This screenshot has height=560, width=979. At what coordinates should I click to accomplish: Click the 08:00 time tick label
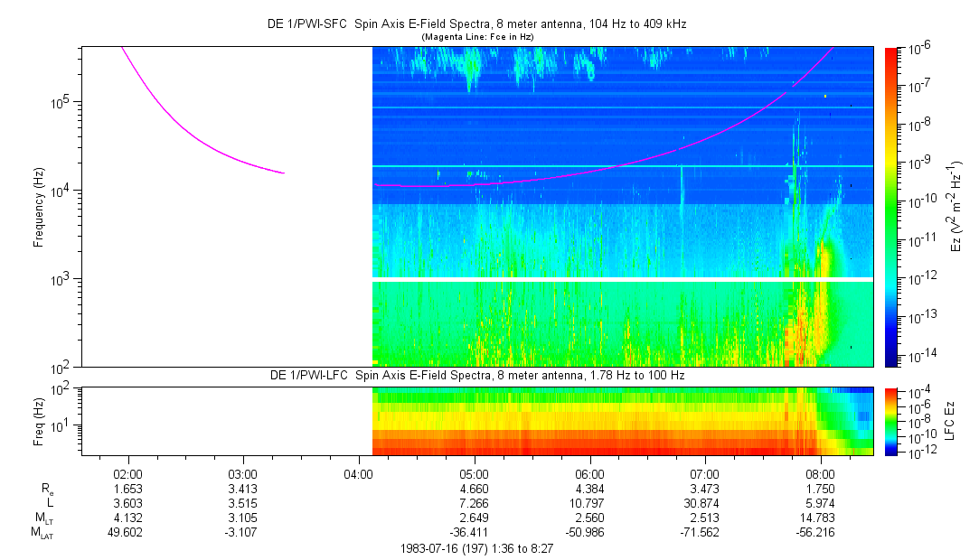pyautogui.click(x=820, y=473)
